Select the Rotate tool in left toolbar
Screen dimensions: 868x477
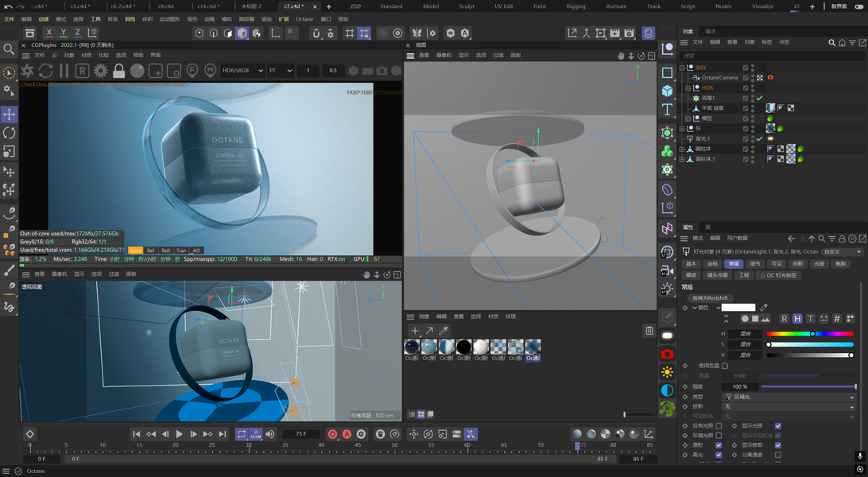click(9, 133)
